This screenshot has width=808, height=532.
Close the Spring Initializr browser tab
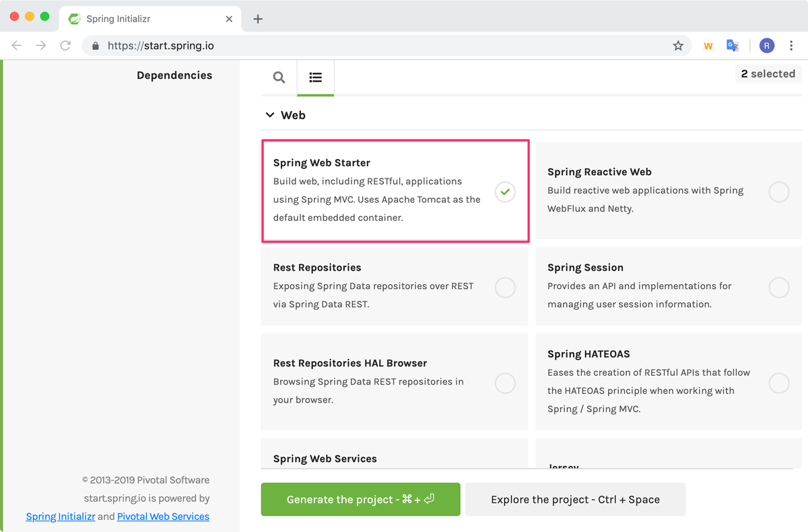pyautogui.click(x=229, y=19)
